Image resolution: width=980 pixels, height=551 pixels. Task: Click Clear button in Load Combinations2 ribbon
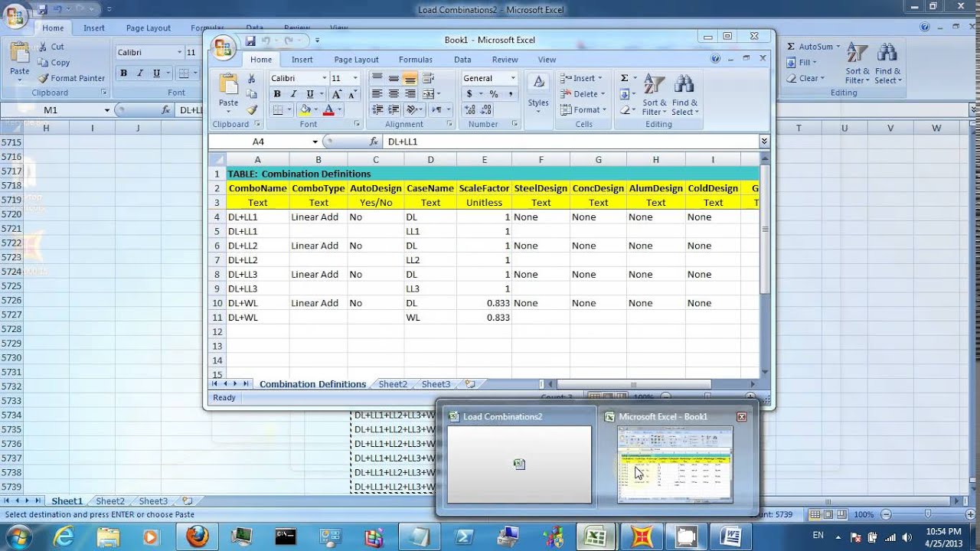[x=805, y=78]
